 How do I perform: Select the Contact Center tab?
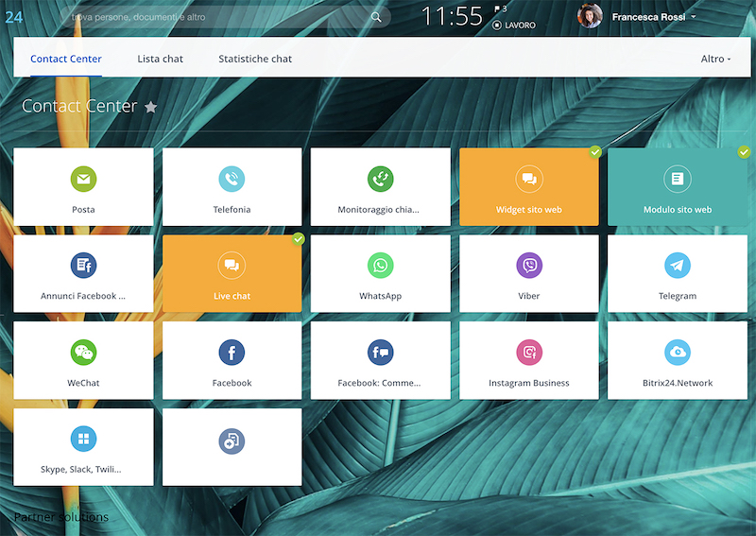pos(66,59)
